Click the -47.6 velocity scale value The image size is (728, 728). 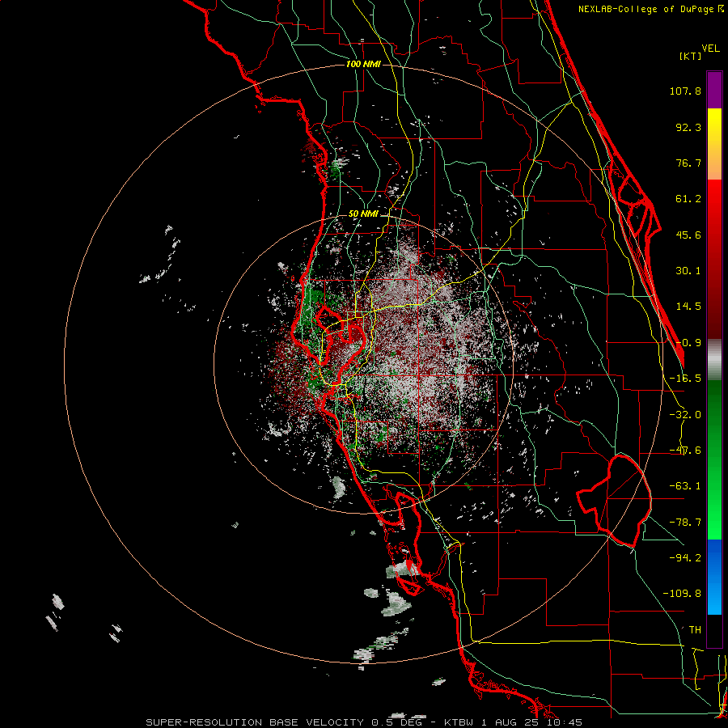[x=685, y=451]
